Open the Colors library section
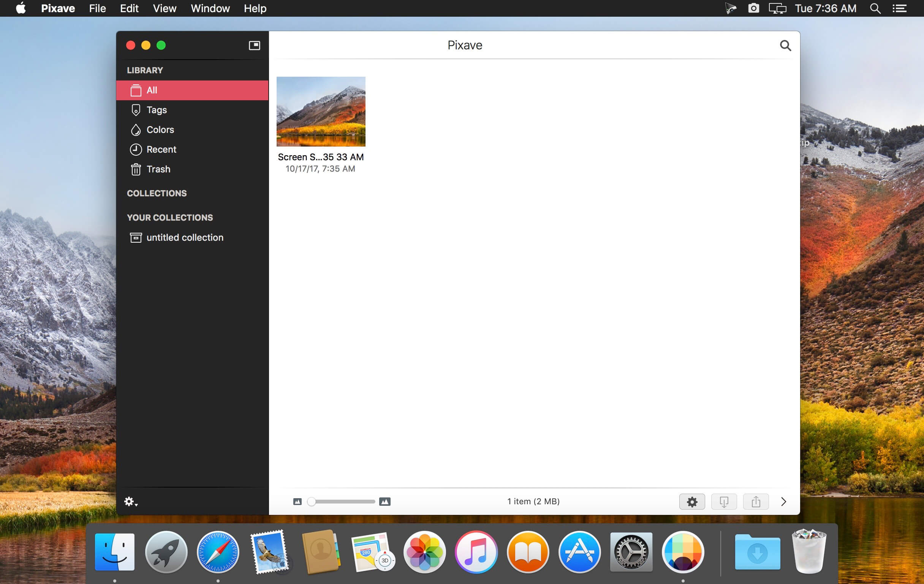This screenshot has height=584, width=924. 192,129
